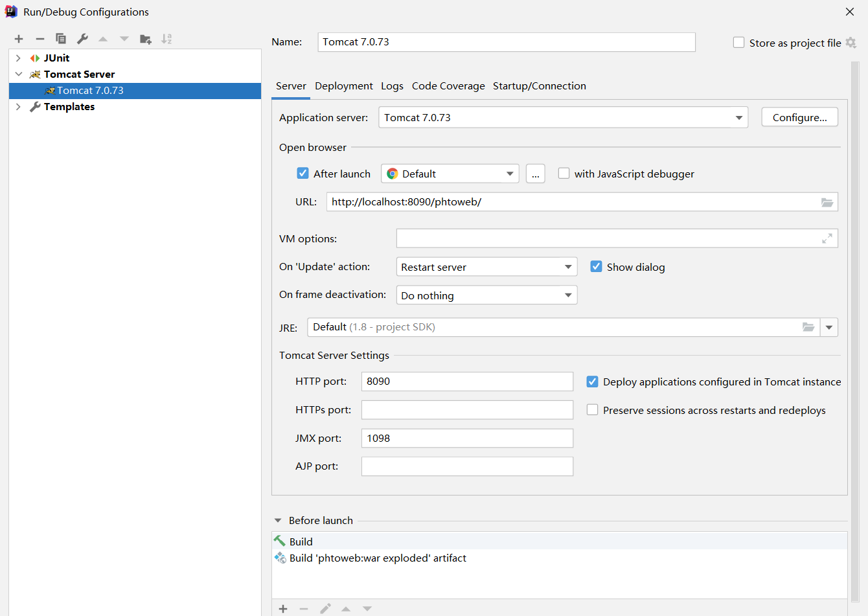The width and height of the screenshot is (868, 616).
Task: Switch to the Code Coverage tab
Action: [x=448, y=86]
